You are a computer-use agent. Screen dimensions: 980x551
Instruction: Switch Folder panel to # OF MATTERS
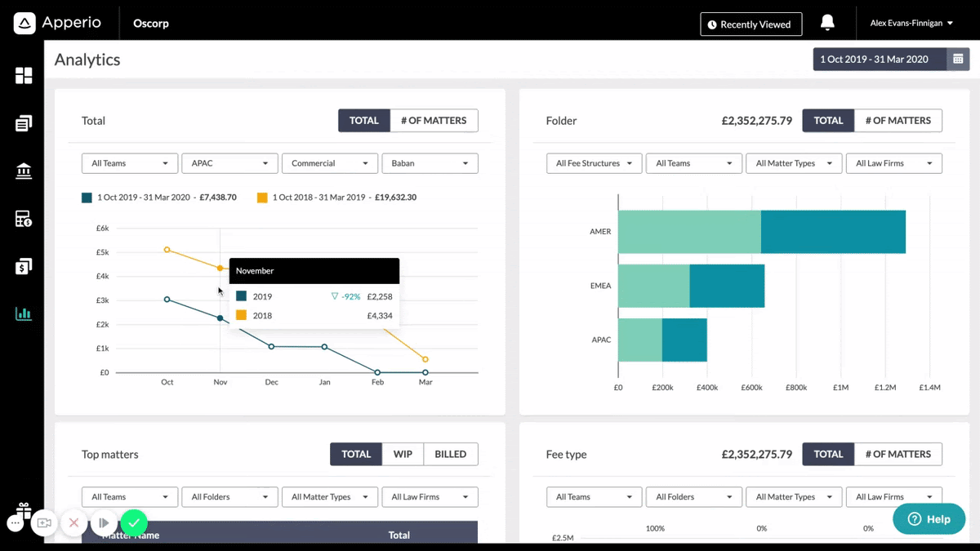(898, 121)
